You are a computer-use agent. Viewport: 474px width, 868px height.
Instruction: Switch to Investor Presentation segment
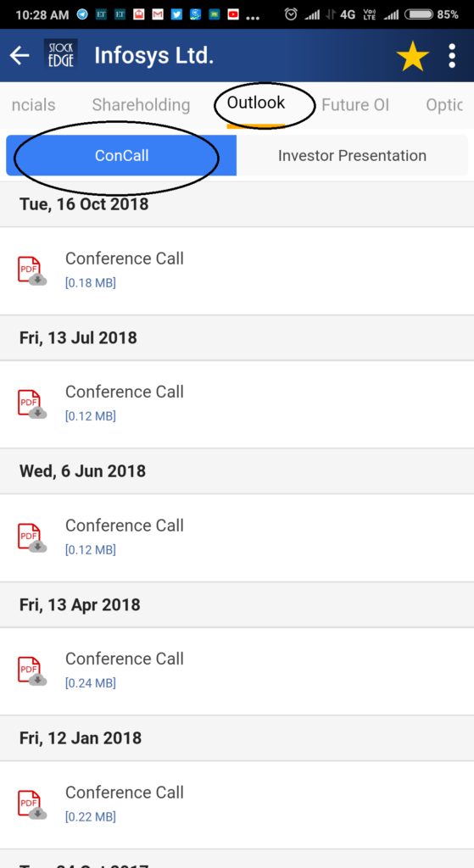click(352, 156)
